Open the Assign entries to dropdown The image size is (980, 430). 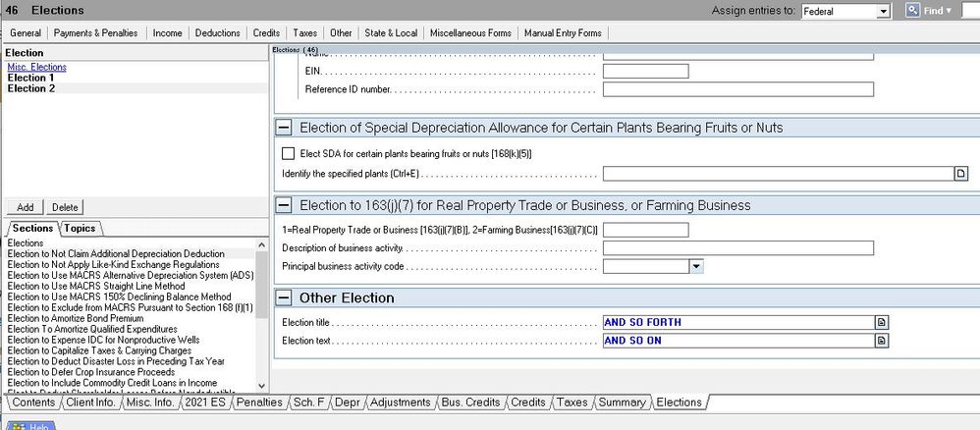[883, 11]
